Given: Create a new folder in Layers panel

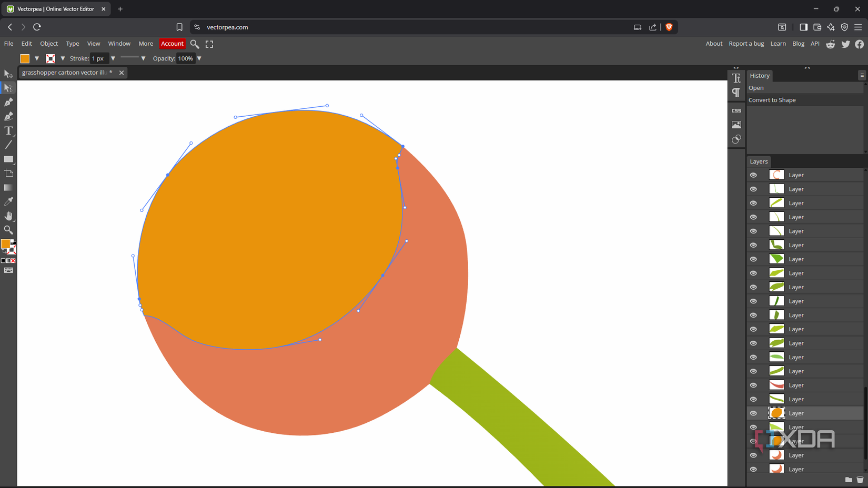Looking at the screenshot, I should [849, 480].
